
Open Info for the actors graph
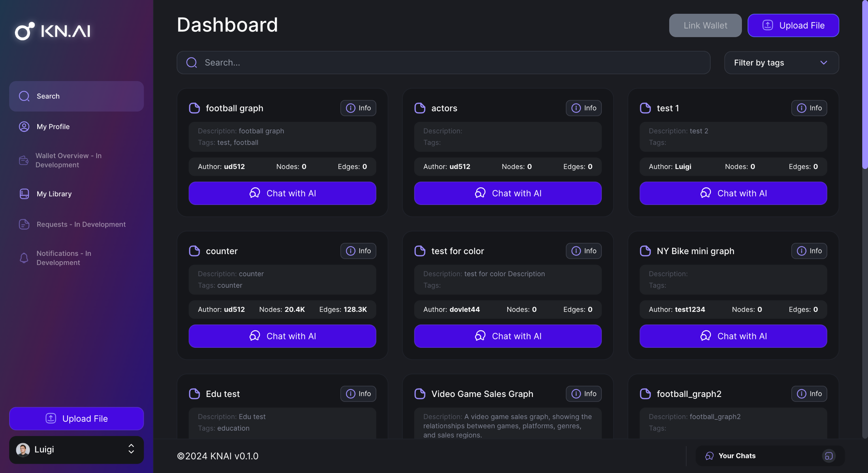(584, 108)
